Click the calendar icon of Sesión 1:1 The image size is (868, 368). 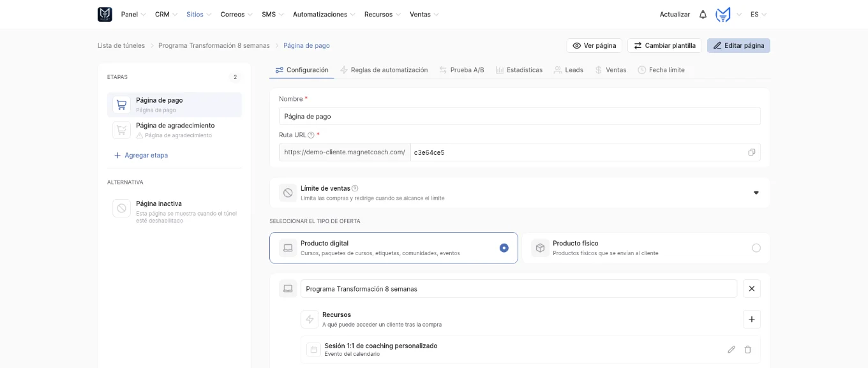[313, 350]
